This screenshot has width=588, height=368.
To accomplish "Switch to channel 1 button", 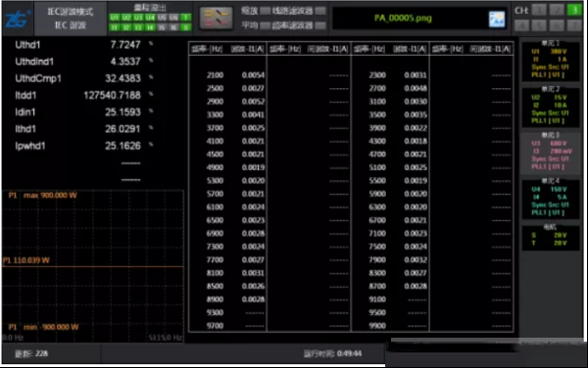I will [x=539, y=10].
